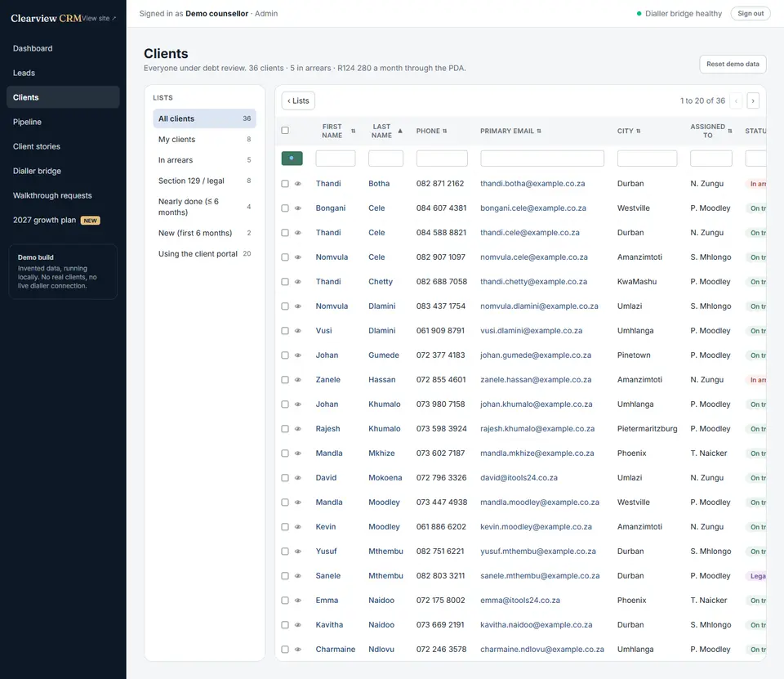Viewport: 784px width, 679px height.
Task: Select New (first 6 months) list
Action: click(204, 233)
